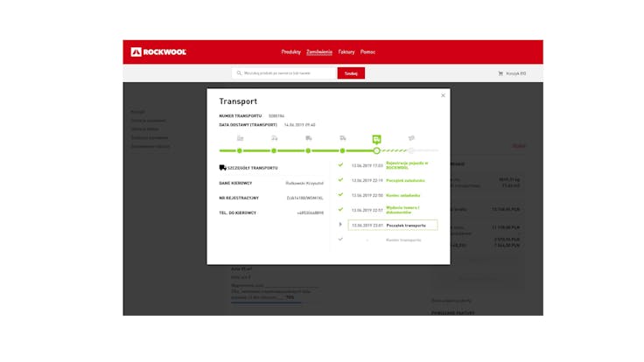The image size is (644, 362).
Task: Select the grey final marker on the progress line
Action: coord(410,150)
